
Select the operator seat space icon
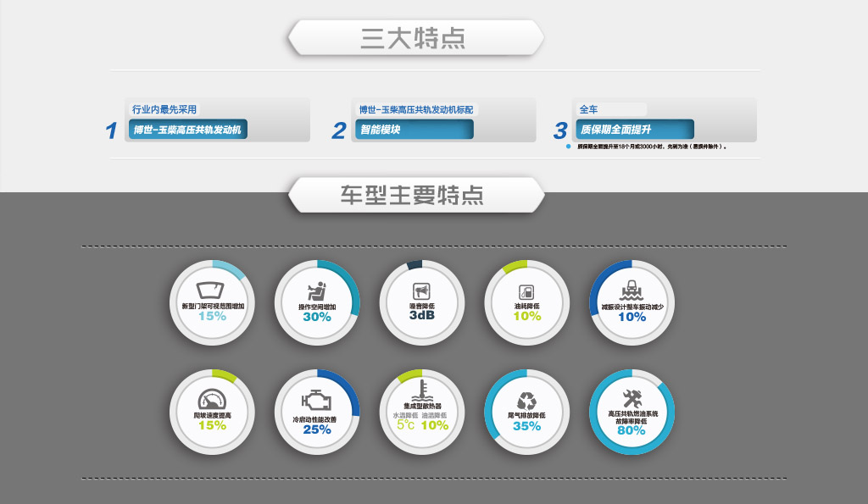tap(317, 289)
